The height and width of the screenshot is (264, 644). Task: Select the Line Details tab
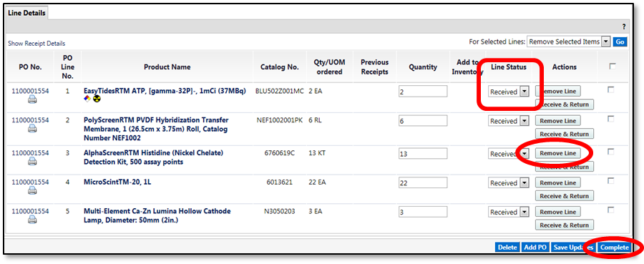tap(26, 13)
